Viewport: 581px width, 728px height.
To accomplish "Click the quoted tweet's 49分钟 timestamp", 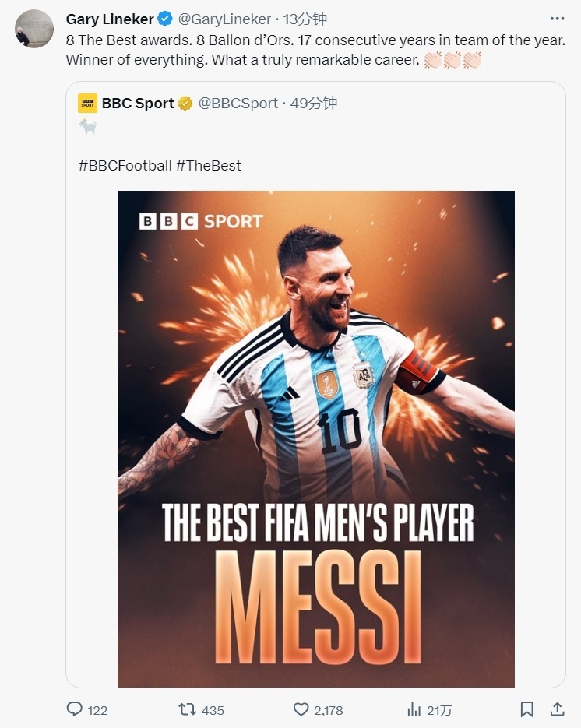I will click(x=314, y=104).
